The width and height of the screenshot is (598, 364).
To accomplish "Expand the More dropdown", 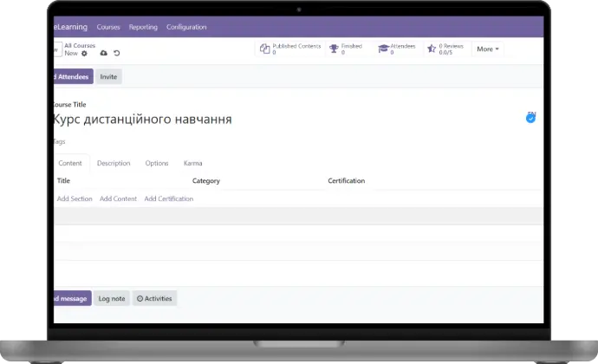I will [488, 49].
